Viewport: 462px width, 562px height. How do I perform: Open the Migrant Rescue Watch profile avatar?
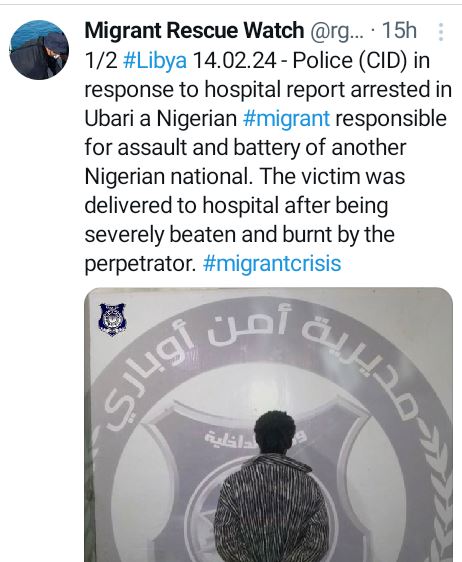39,50
